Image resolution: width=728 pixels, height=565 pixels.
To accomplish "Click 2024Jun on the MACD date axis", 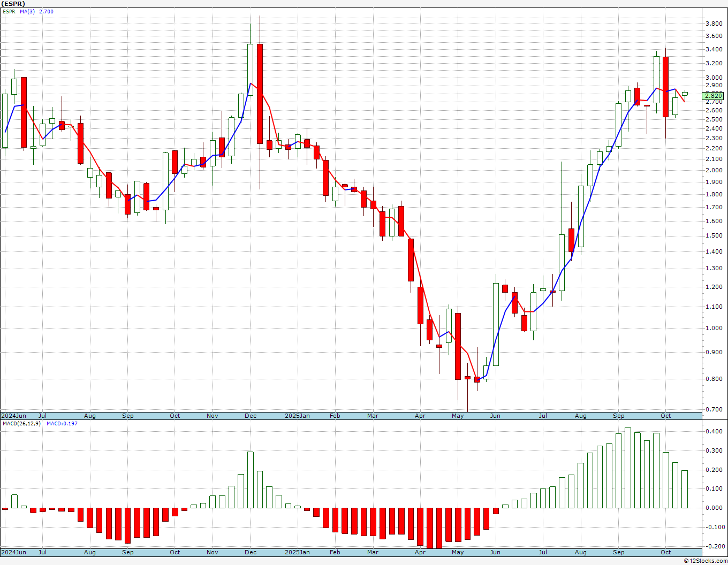I will 13,552.
